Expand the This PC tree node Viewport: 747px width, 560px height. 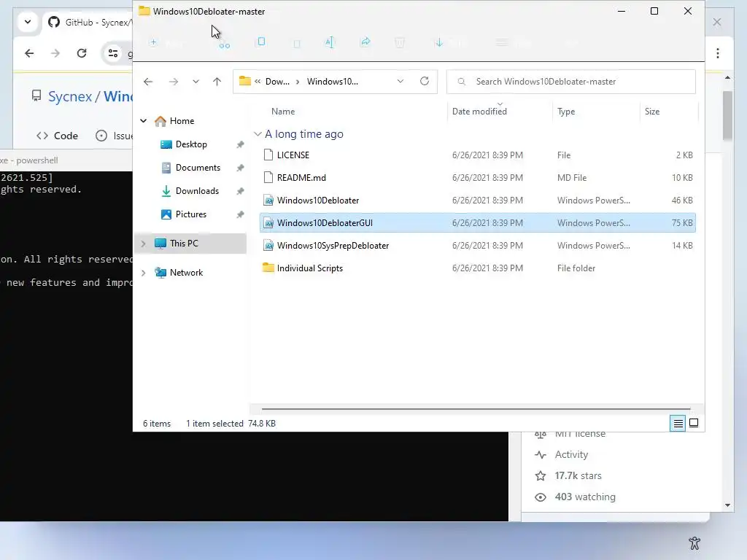[143, 244]
